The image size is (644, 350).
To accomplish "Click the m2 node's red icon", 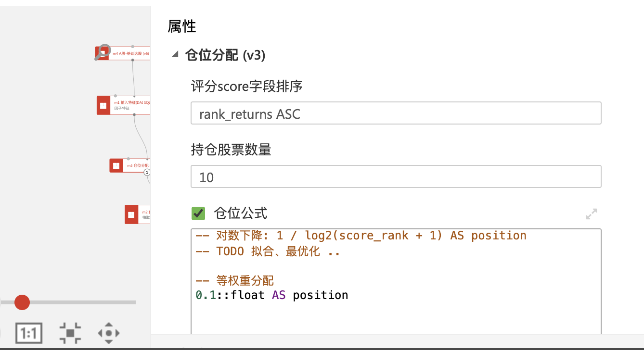I will tap(131, 214).
